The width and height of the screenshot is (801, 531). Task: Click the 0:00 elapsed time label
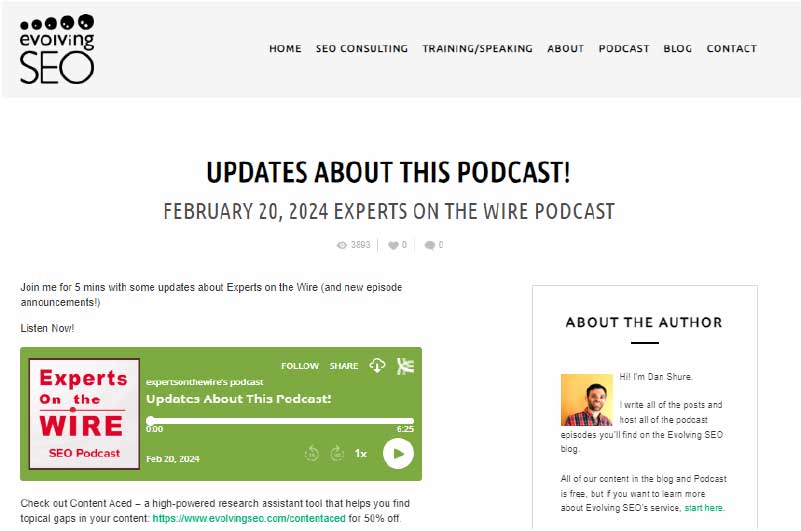(x=154, y=429)
